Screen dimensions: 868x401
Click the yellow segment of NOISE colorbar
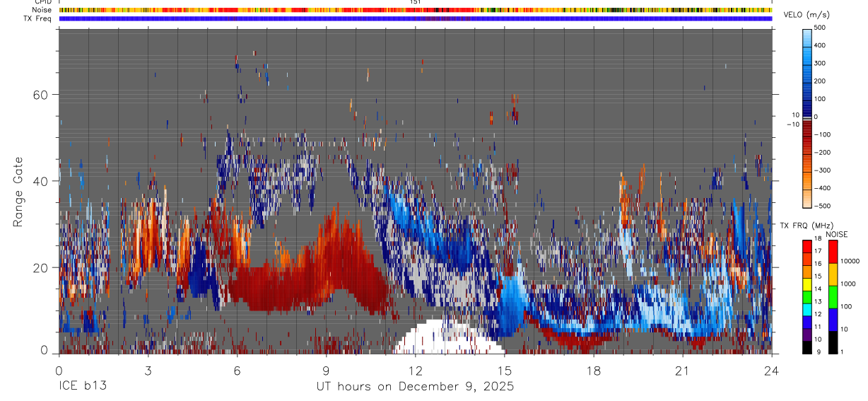[x=833, y=274]
